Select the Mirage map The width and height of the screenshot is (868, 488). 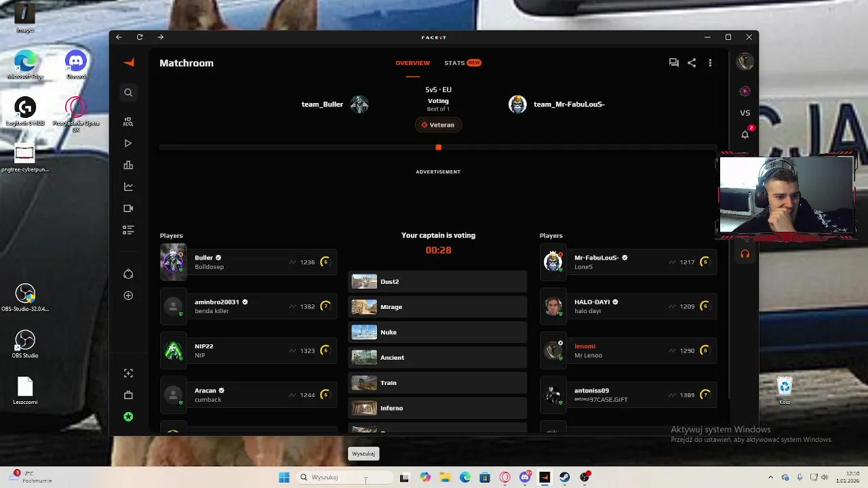437,307
